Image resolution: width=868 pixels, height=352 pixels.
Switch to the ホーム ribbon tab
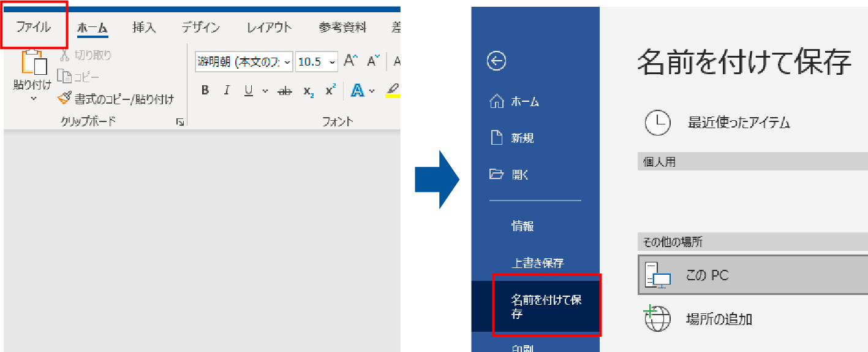point(92,28)
